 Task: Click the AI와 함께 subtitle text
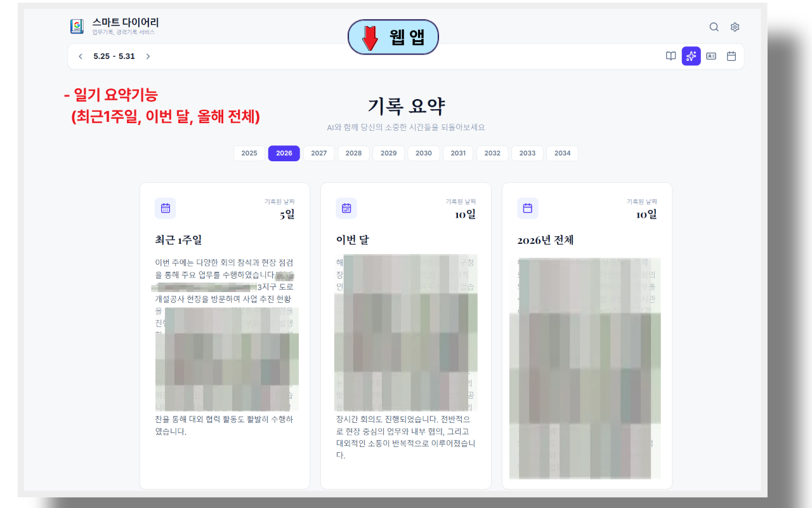tap(406, 128)
